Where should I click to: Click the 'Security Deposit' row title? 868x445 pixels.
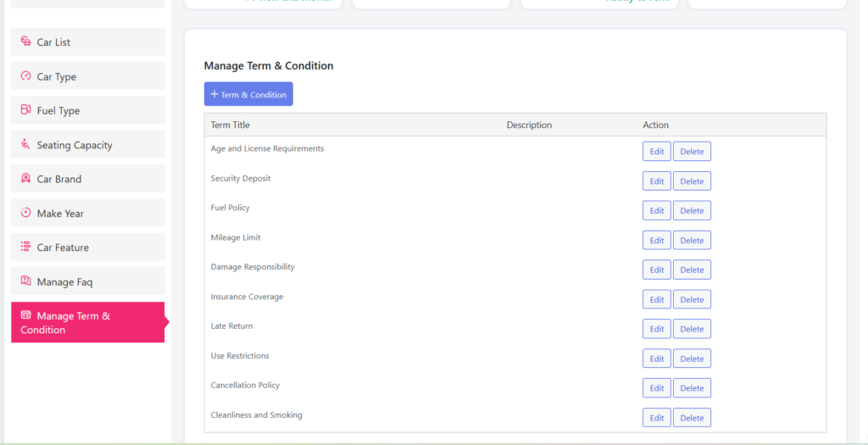241,178
